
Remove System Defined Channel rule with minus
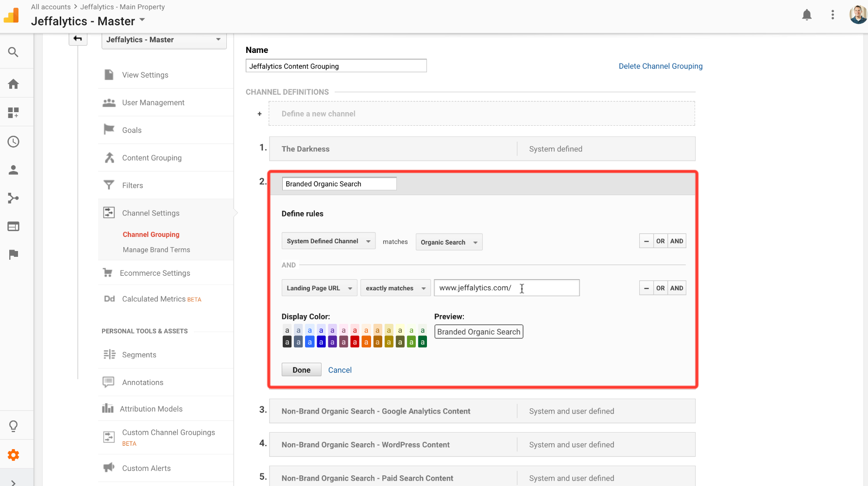pos(646,241)
